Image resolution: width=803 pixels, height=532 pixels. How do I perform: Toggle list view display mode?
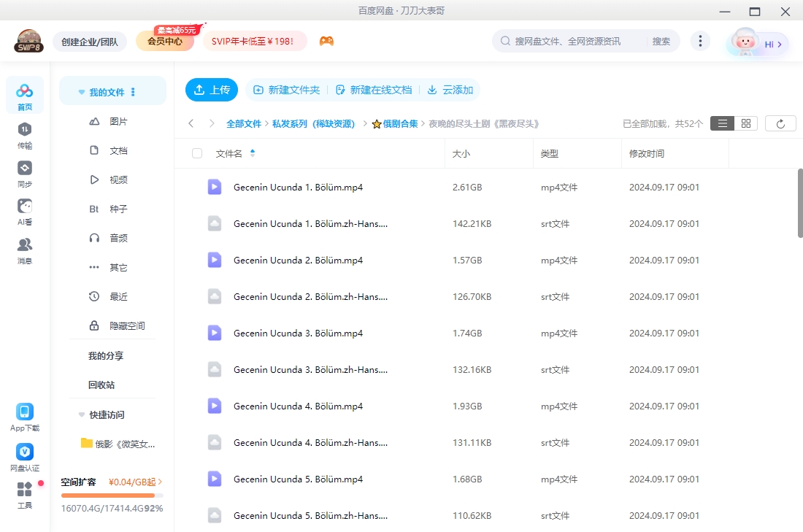pos(722,123)
